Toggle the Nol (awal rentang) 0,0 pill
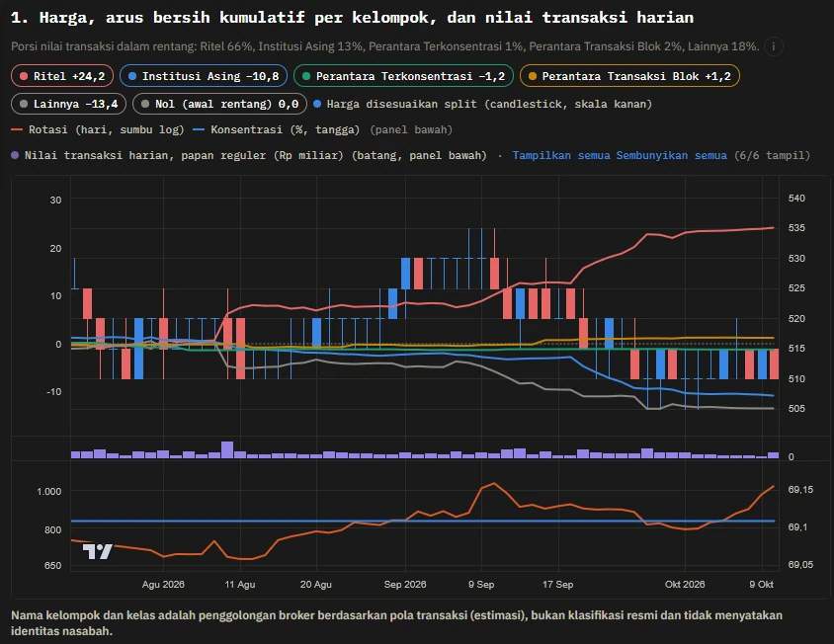Viewport: 834px width, 644px height. pyautogui.click(x=219, y=104)
